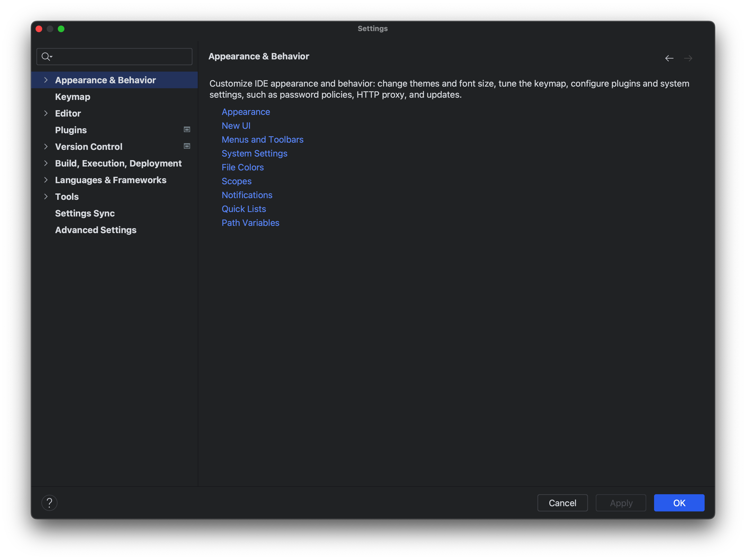The height and width of the screenshot is (560, 746).
Task: Confirm settings with the OK button
Action: [x=679, y=503]
